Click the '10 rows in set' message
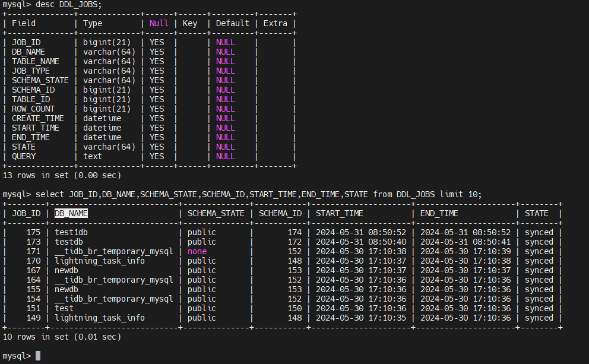 pyautogui.click(x=62, y=337)
